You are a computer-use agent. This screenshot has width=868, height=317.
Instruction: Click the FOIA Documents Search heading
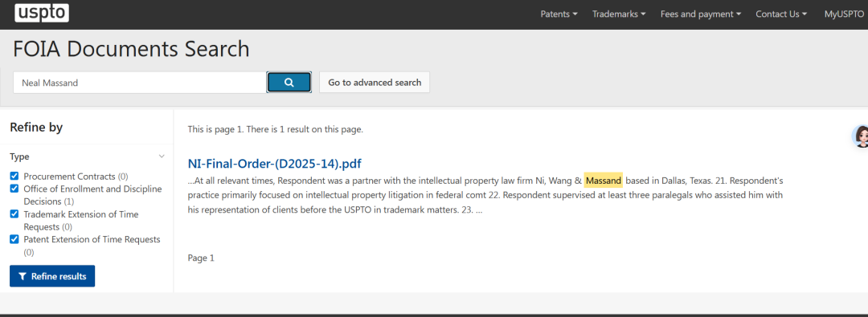(131, 49)
